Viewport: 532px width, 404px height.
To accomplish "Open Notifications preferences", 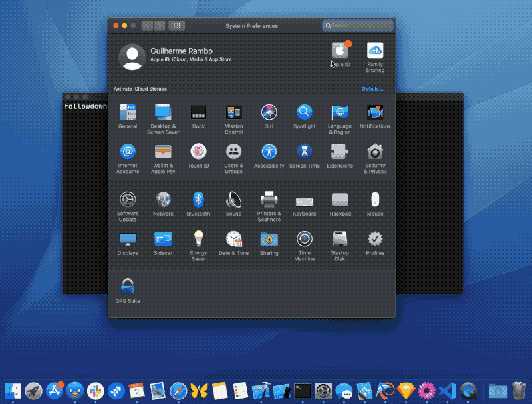I will (x=375, y=112).
